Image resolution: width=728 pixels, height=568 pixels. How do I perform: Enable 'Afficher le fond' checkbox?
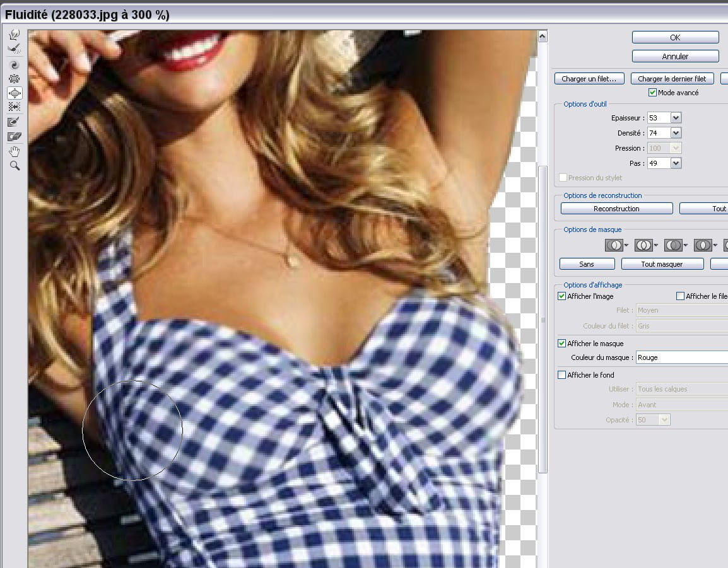point(561,375)
